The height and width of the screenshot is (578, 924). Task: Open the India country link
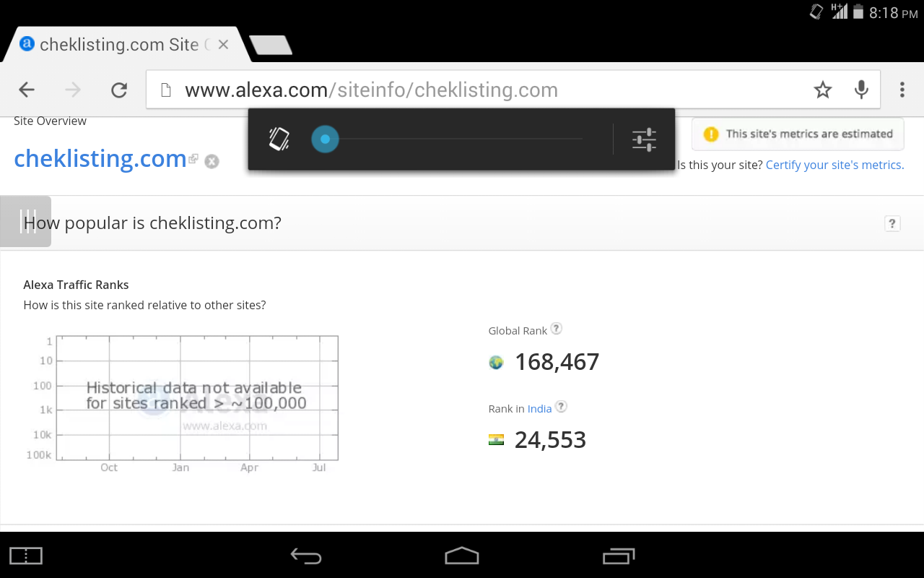point(539,409)
